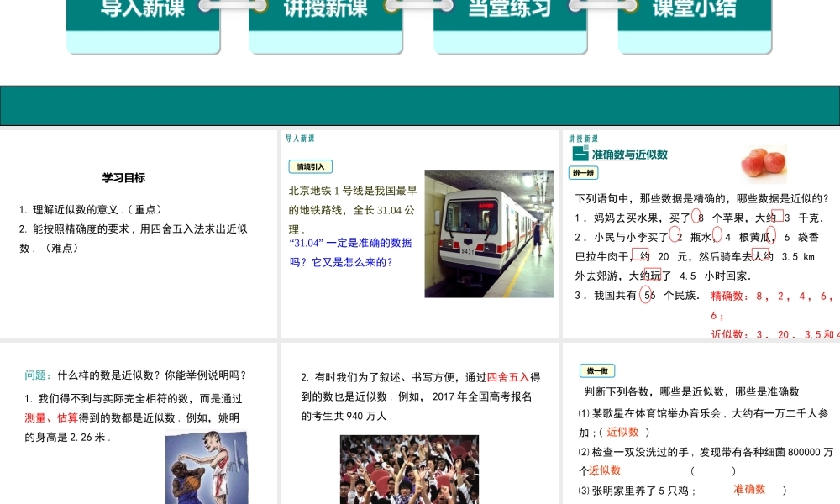Click the line 张明家里养了 5 只鸡

(637, 490)
